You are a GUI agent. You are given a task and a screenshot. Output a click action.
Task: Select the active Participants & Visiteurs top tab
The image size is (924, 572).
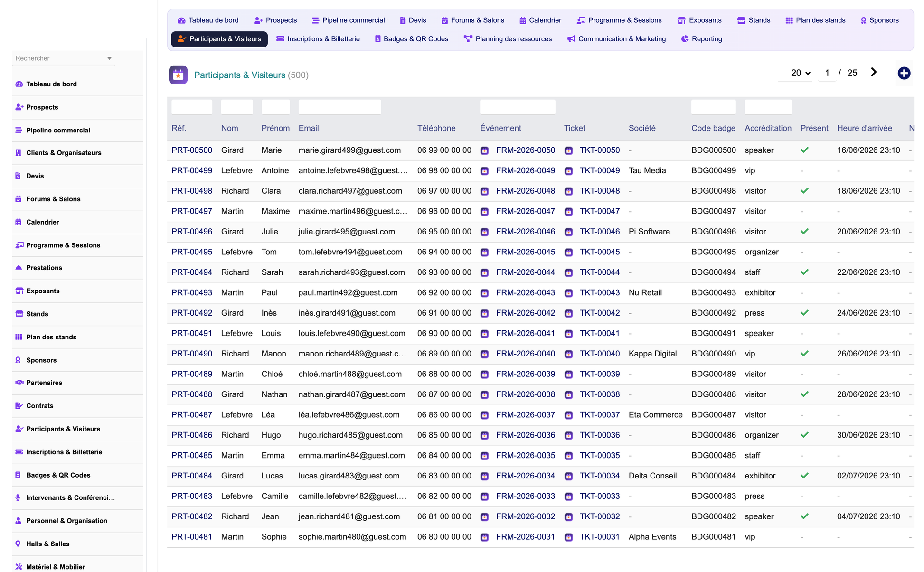pyautogui.click(x=219, y=39)
